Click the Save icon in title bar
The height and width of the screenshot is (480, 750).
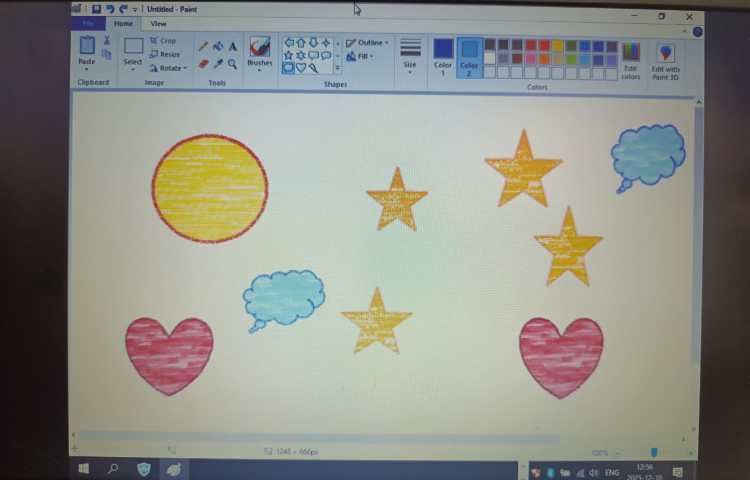point(96,9)
